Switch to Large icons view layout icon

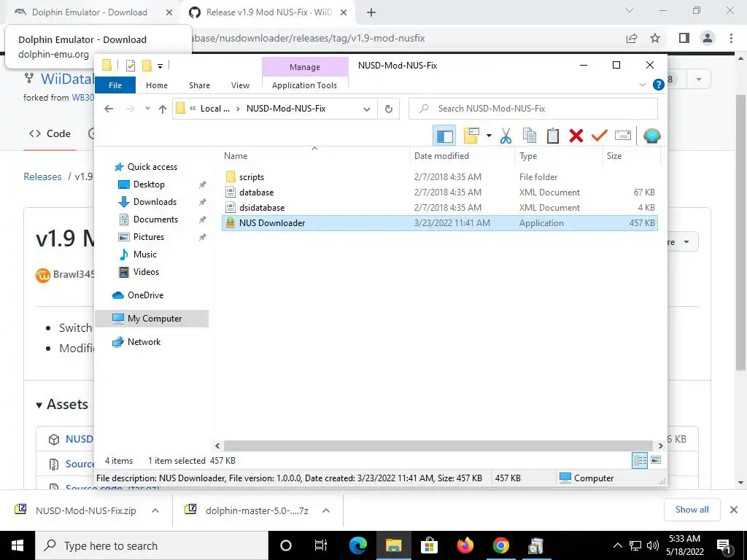656,460
